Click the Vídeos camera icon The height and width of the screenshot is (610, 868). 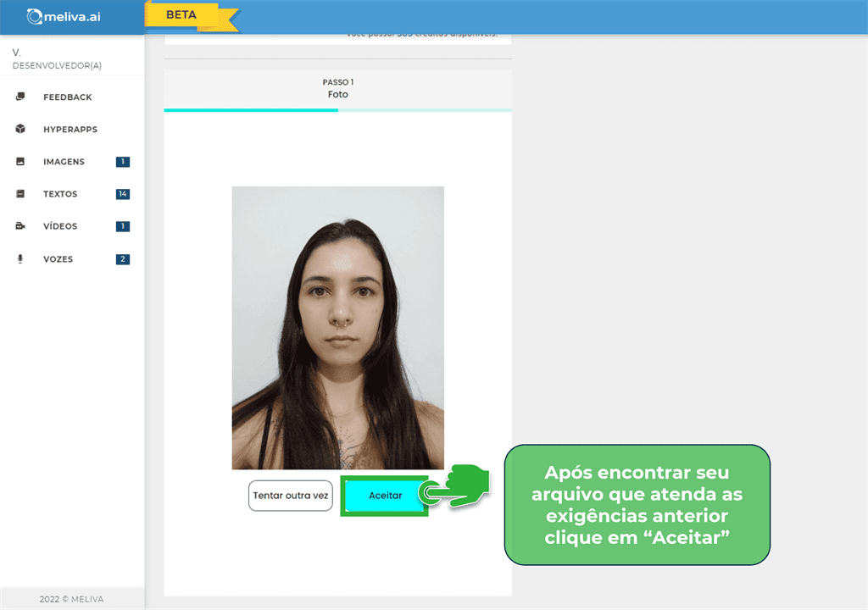[20, 226]
